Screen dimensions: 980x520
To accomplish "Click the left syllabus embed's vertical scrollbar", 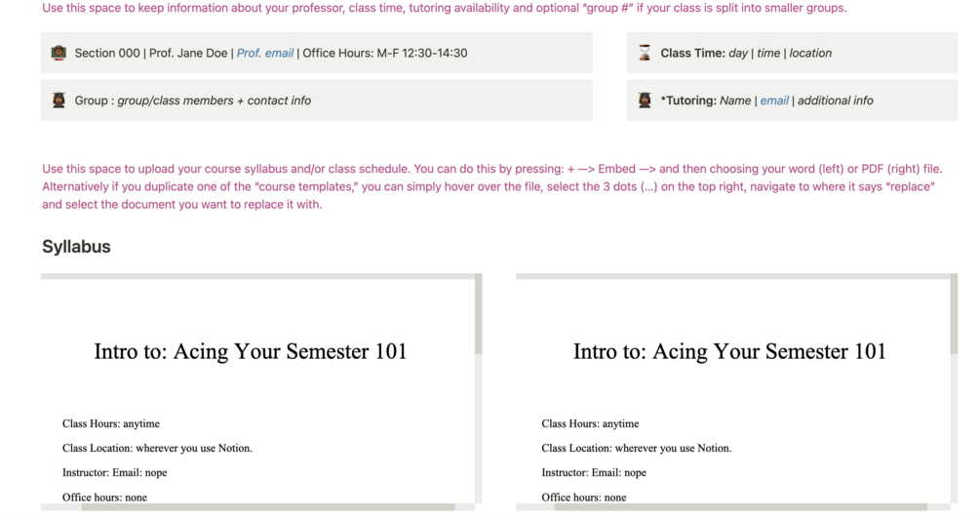I will [478, 317].
